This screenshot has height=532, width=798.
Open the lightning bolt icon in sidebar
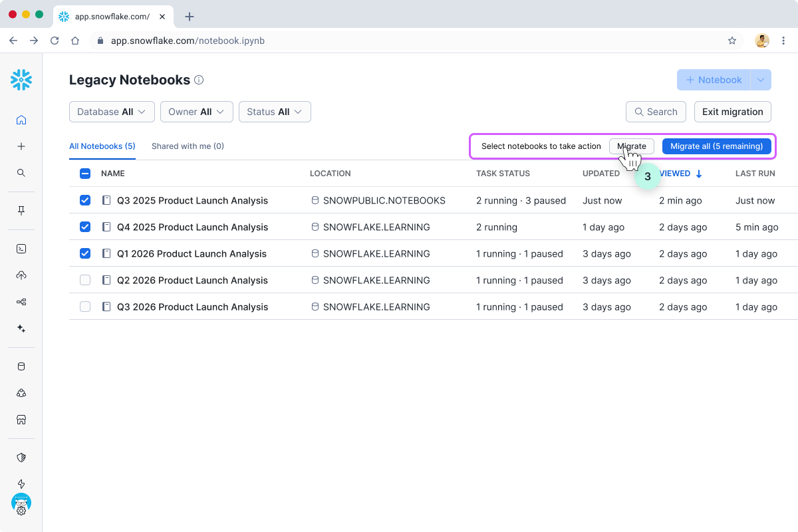[21, 484]
